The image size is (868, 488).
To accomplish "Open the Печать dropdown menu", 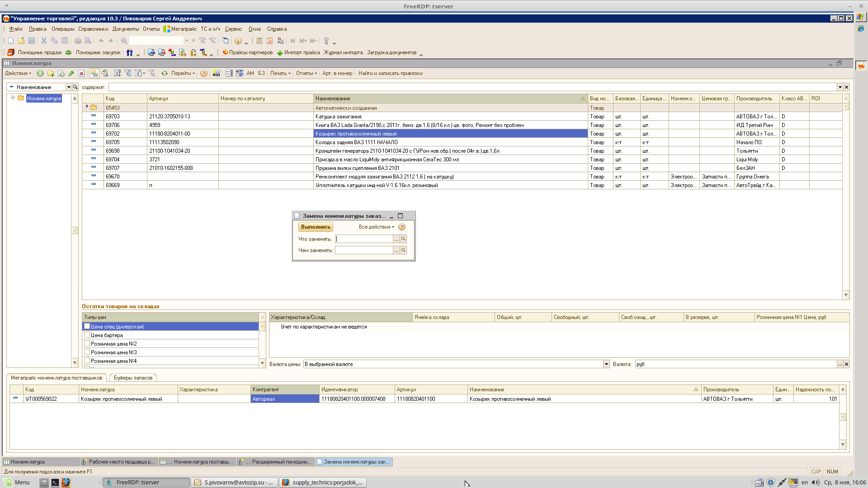I will [280, 73].
